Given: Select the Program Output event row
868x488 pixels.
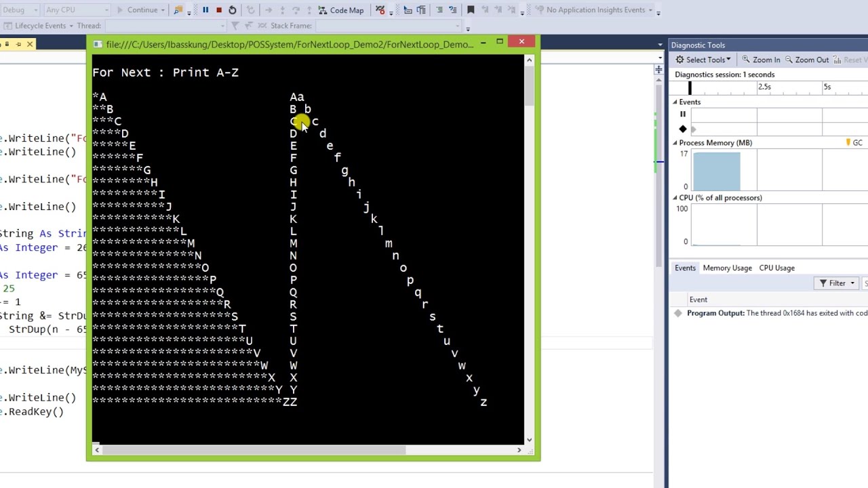Looking at the screenshot, I should click(770, 313).
